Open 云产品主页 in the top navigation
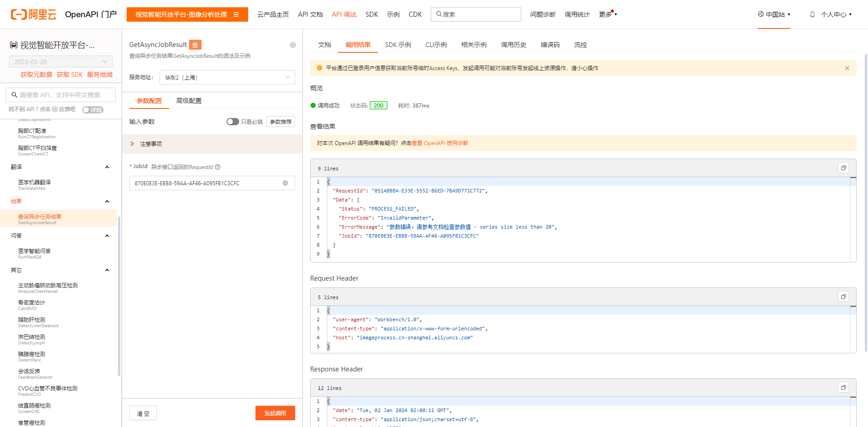Screen dimensions: 868x427 coord(273,14)
